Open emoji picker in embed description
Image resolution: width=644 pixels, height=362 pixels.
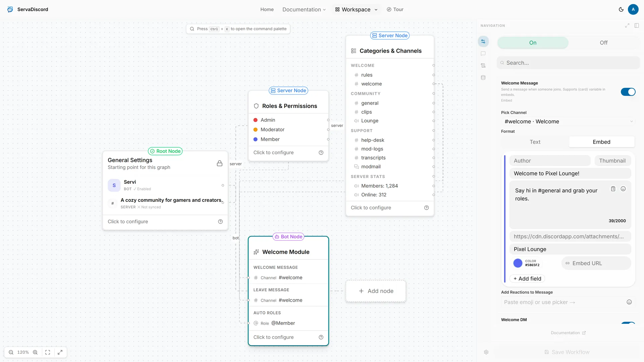point(623,189)
